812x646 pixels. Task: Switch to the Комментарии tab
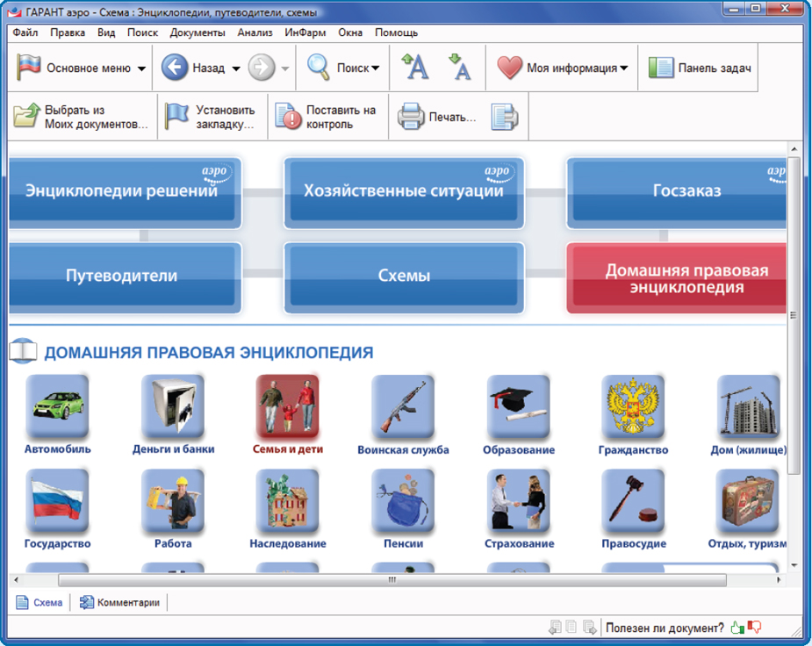(x=120, y=603)
